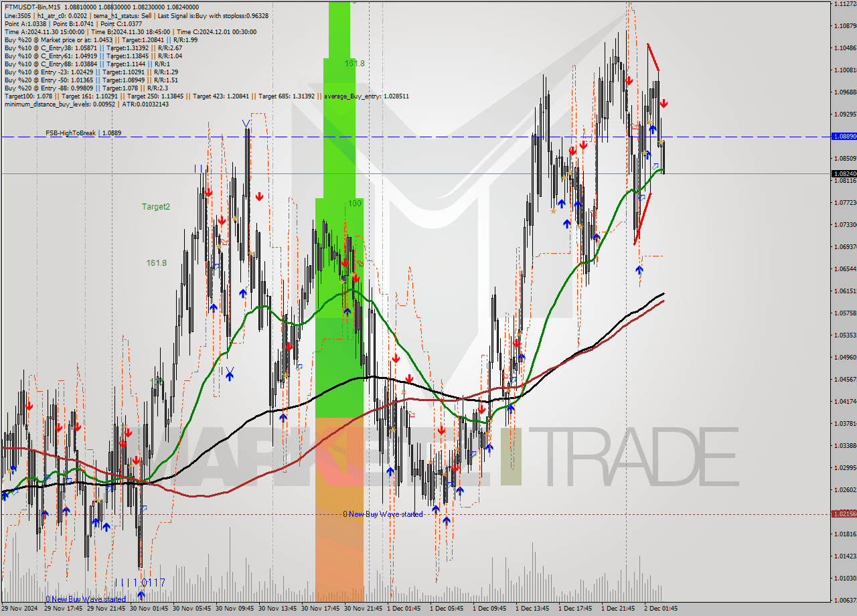Click the '30 Nov 05:45' time axis label

[x=192, y=609]
